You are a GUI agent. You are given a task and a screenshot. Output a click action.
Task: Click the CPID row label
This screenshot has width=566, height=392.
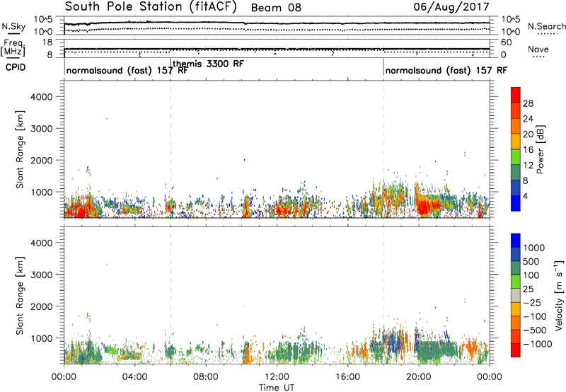pos(16,67)
